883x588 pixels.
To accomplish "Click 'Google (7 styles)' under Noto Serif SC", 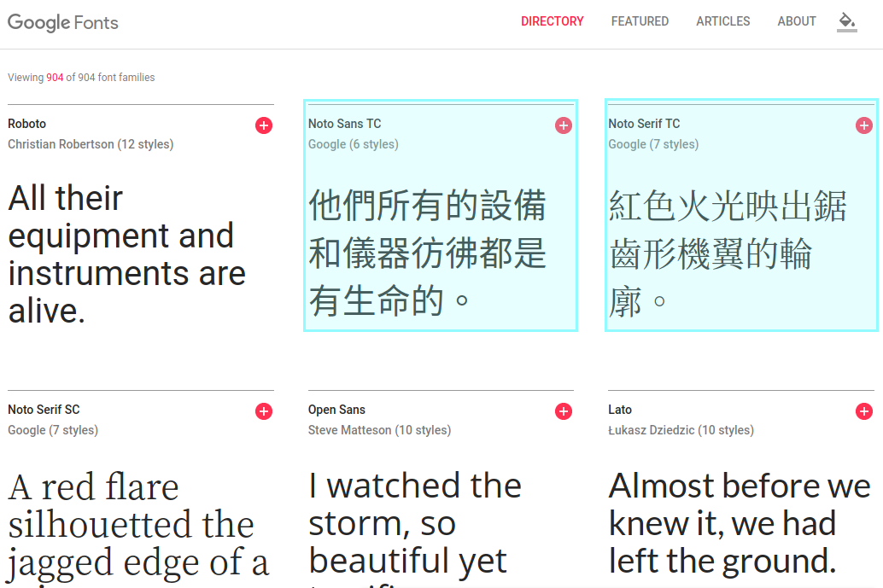I will pos(53,430).
